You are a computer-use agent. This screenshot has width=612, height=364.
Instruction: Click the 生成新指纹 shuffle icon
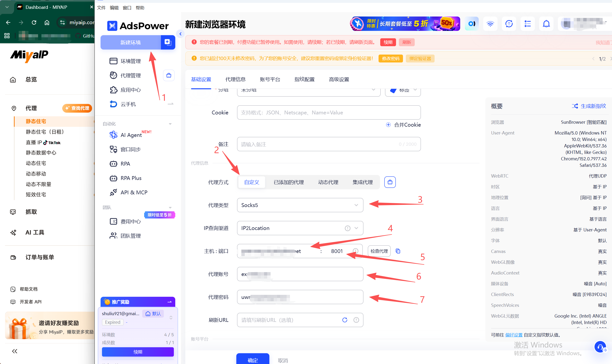click(575, 106)
